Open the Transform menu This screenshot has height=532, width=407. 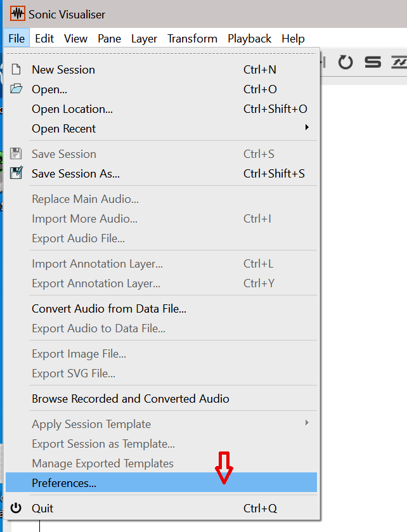[x=192, y=38]
